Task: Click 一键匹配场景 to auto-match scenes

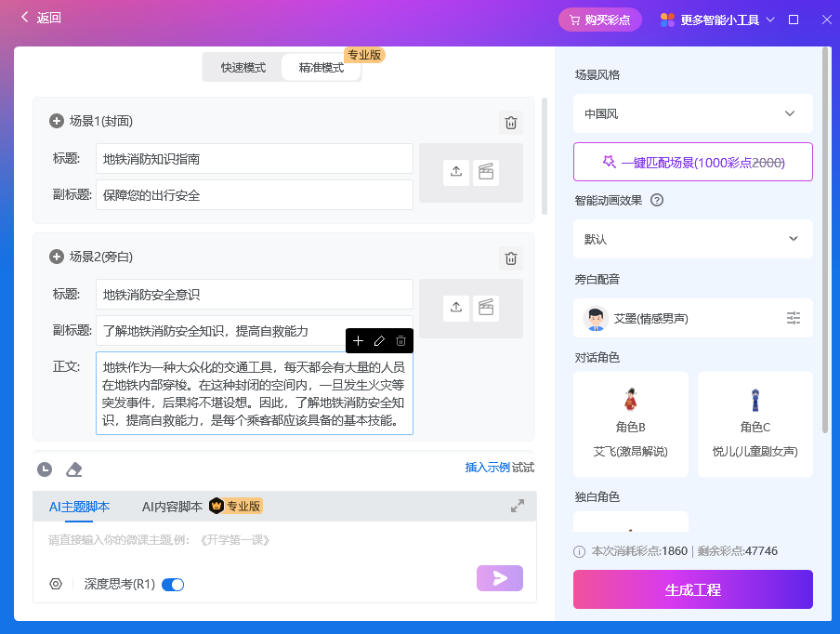Action: (x=692, y=161)
